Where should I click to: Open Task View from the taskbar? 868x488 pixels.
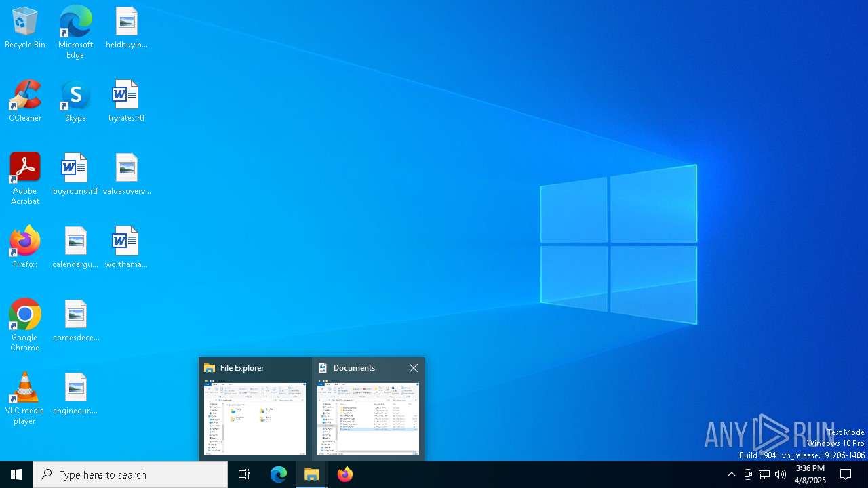tap(244, 474)
